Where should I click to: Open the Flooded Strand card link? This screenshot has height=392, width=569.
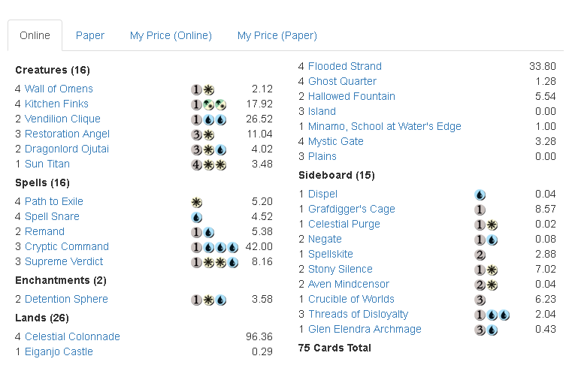pos(345,66)
